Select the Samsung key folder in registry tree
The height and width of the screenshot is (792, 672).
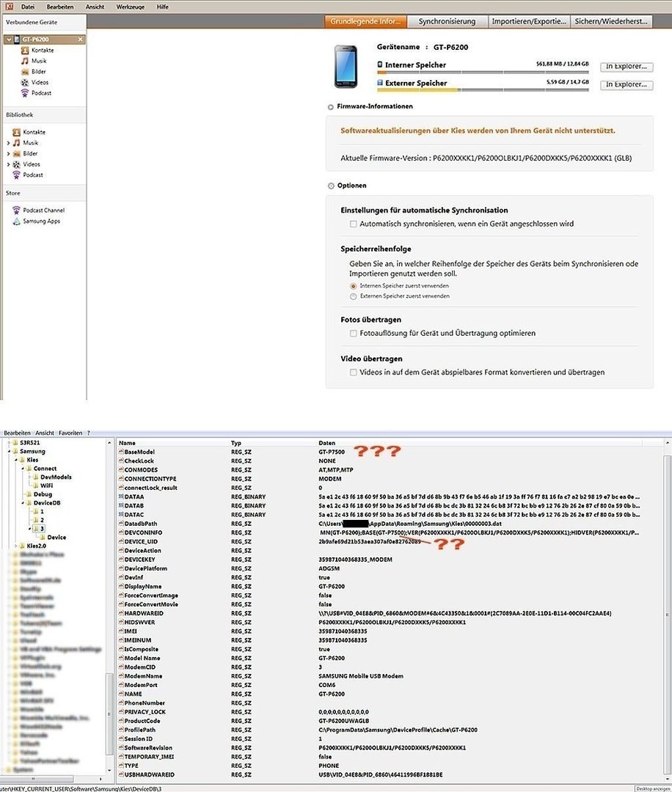pos(32,451)
